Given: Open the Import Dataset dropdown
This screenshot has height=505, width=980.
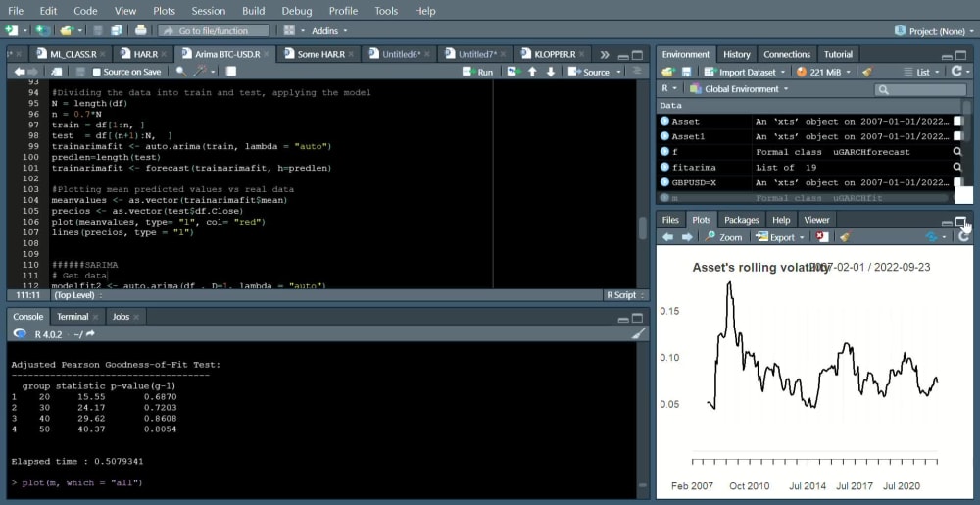Looking at the screenshot, I should [744, 72].
